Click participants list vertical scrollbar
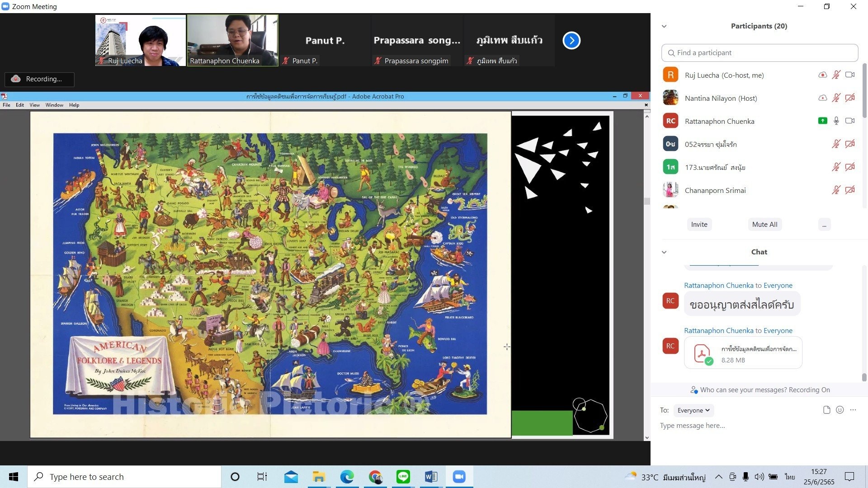 (864, 90)
